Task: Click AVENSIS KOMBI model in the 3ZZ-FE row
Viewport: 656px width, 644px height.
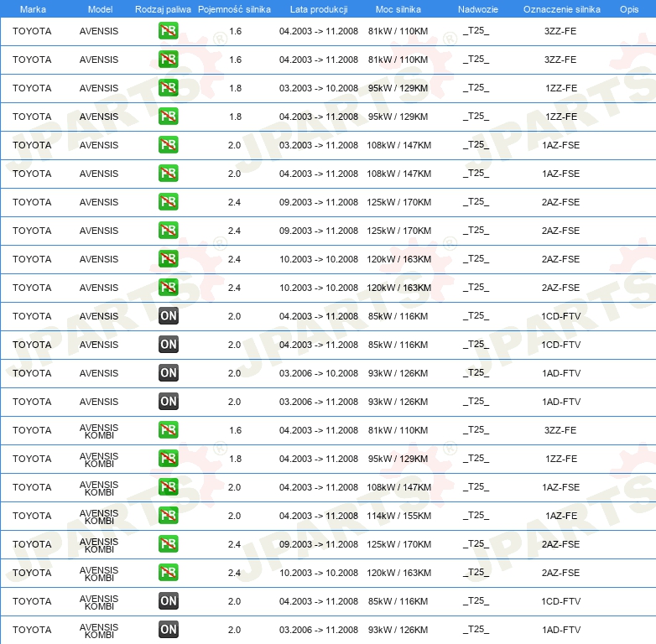Action: (x=99, y=431)
